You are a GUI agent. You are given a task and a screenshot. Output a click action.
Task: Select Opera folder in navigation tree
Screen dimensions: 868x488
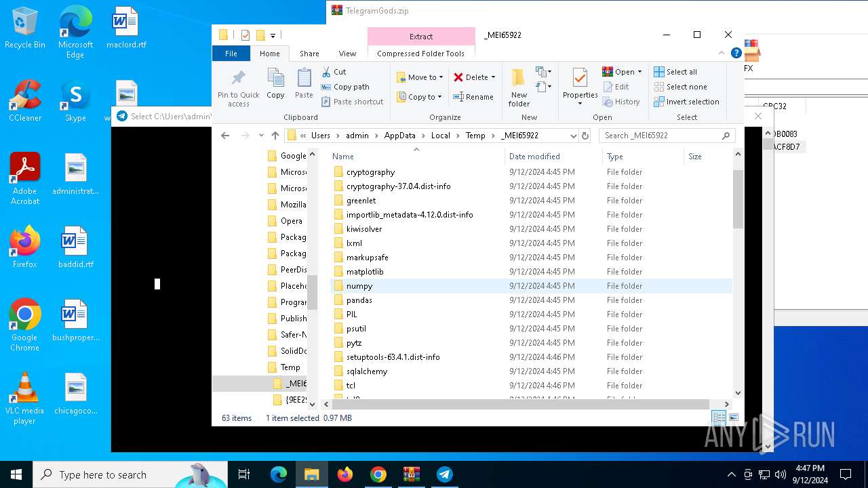(x=285, y=221)
